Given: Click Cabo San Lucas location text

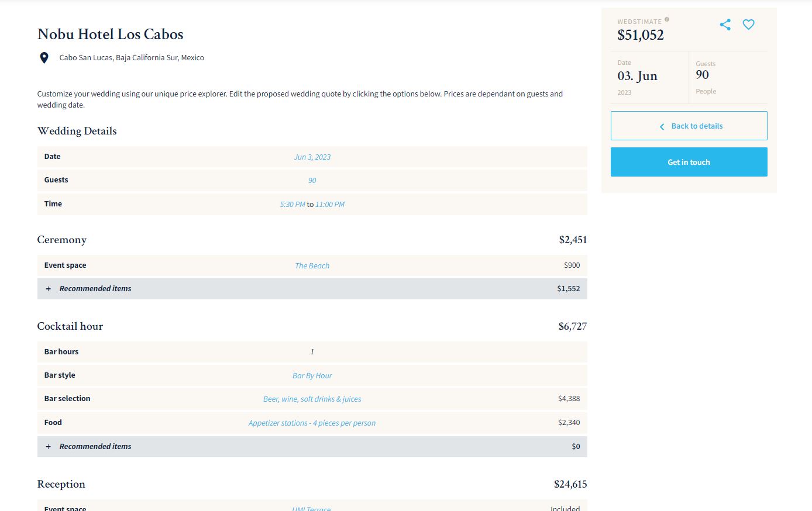Looking at the screenshot, I should [x=132, y=58].
